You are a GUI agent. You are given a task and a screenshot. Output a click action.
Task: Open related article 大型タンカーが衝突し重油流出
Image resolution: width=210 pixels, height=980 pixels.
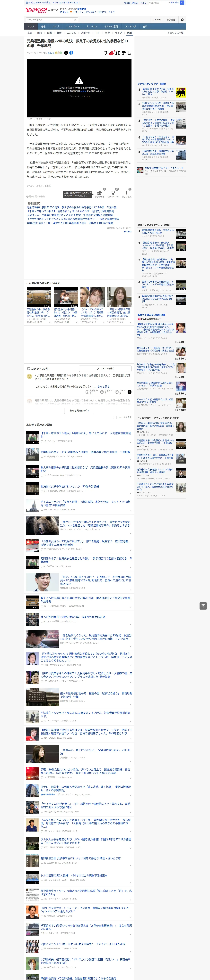(70, 215)
